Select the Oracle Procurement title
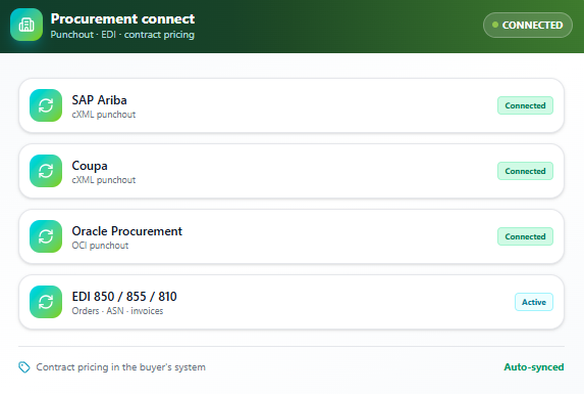The height and width of the screenshot is (394, 584). [127, 231]
